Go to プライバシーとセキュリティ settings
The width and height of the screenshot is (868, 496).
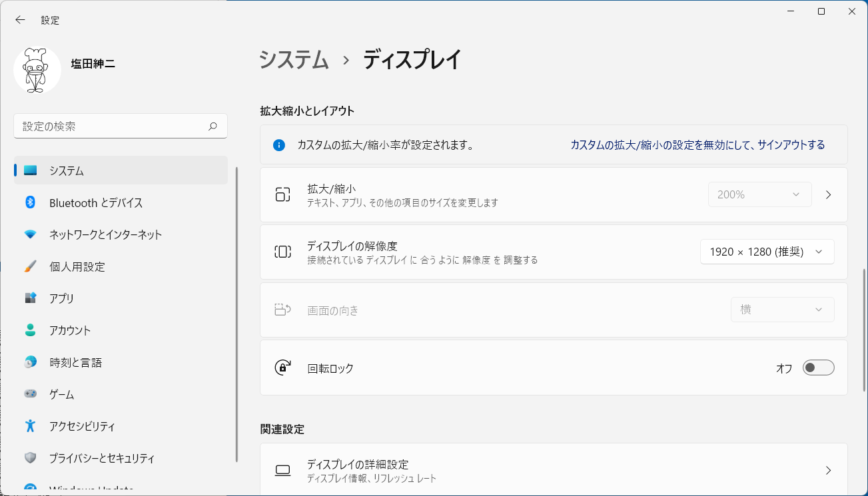121,458
